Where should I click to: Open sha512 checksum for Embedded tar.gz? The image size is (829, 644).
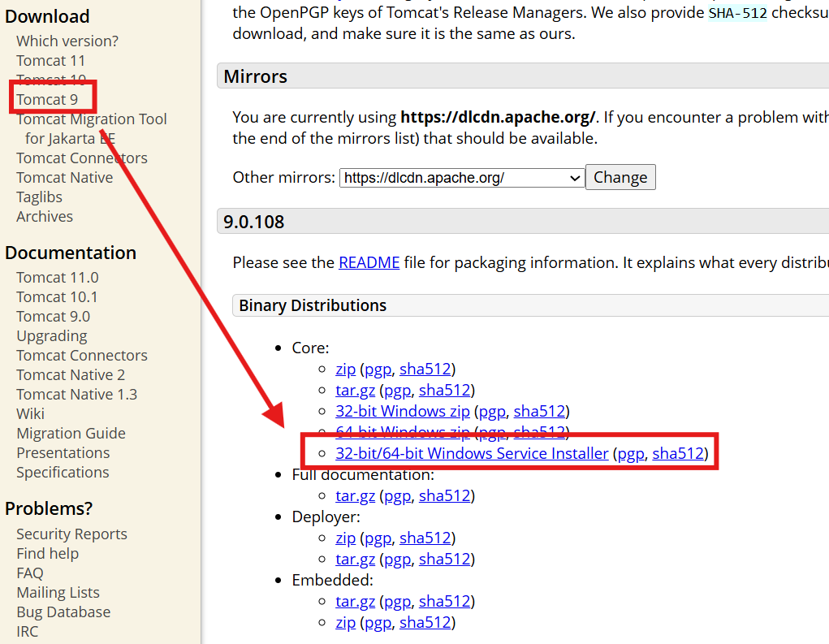point(445,602)
